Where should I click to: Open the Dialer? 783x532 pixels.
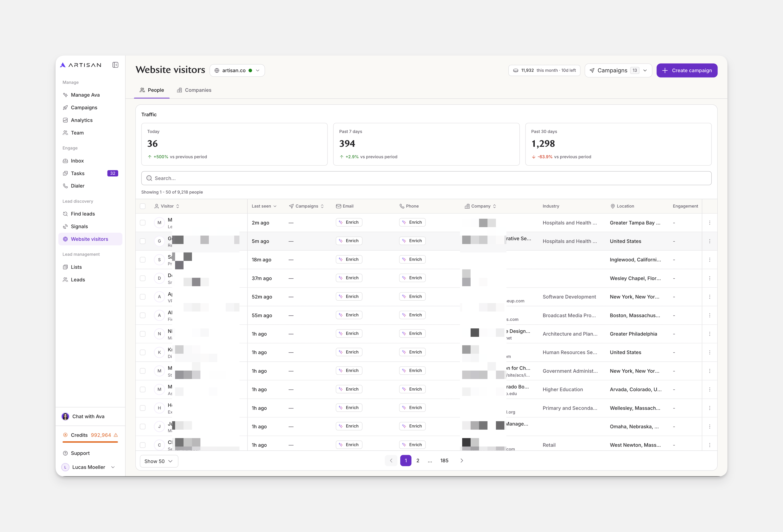90,186
